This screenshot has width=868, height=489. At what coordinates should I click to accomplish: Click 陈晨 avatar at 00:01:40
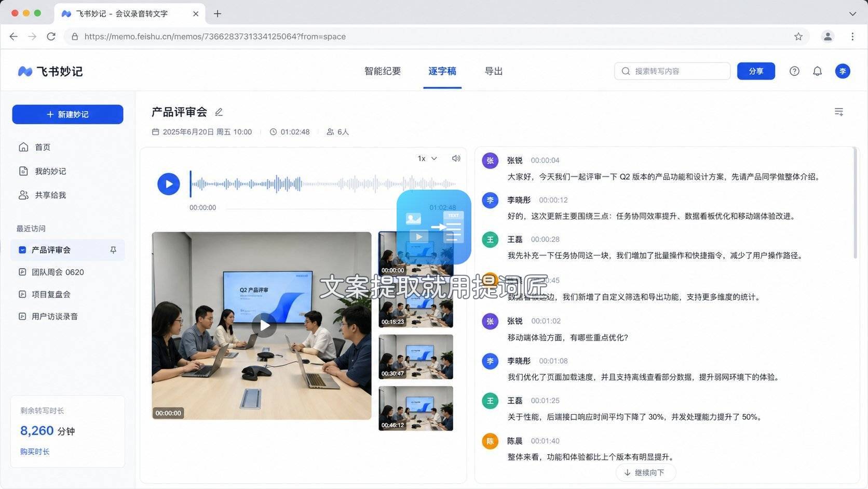(490, 441)
